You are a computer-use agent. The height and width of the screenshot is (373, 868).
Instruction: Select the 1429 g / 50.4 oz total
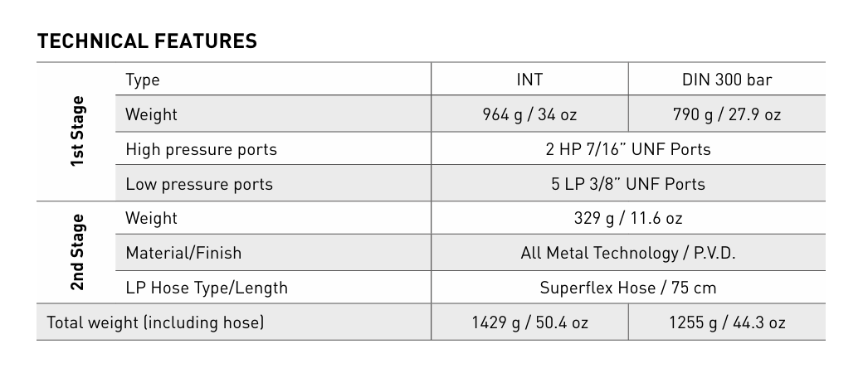tap(529, 322)
